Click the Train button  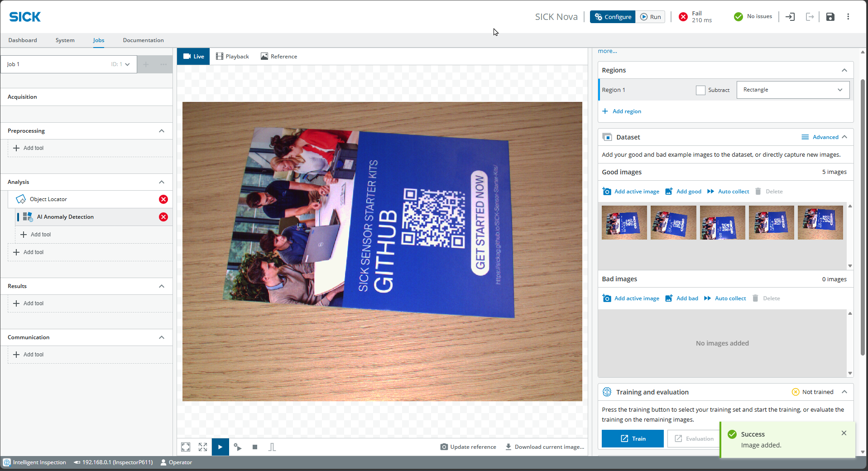pos(633,439)
